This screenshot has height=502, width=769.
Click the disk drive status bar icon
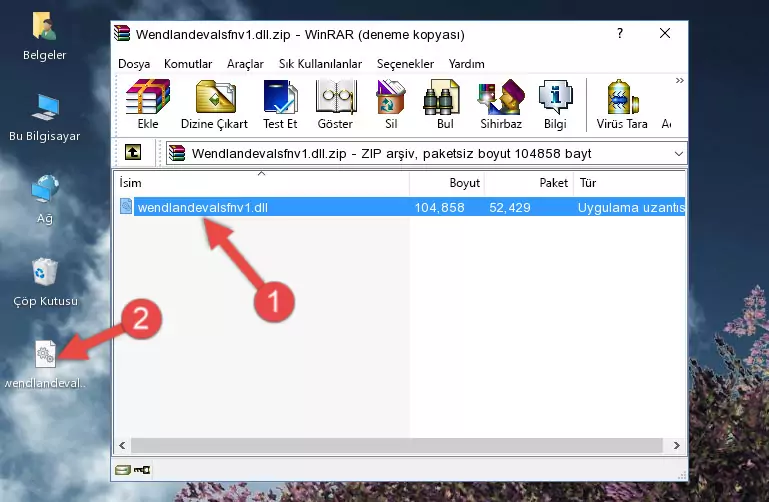tap(122, 470)
